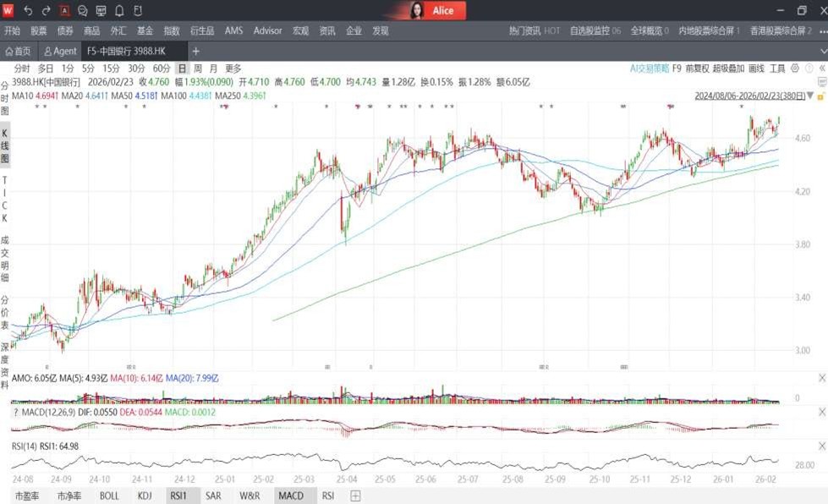Click the add indicator plus box

(355, 496)
